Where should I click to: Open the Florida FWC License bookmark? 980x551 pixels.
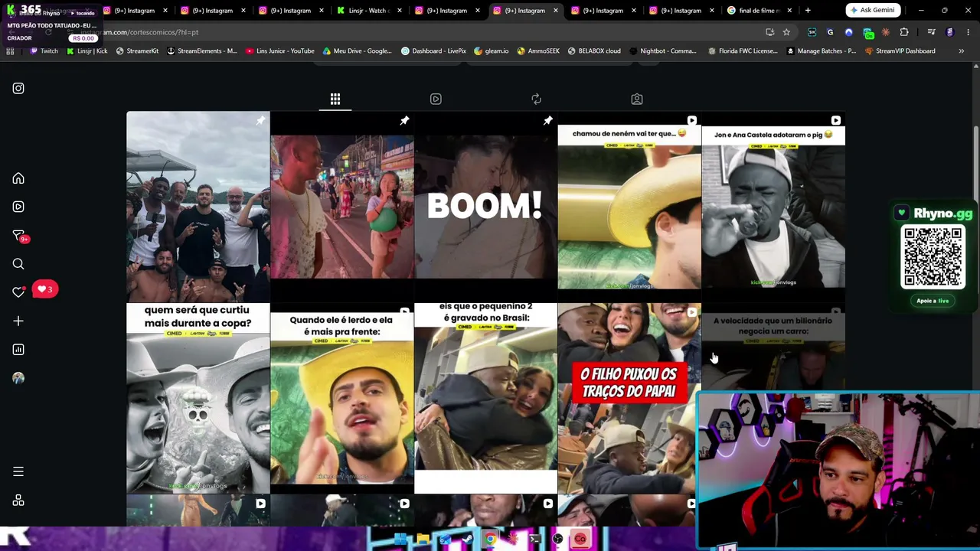(743, 51)
